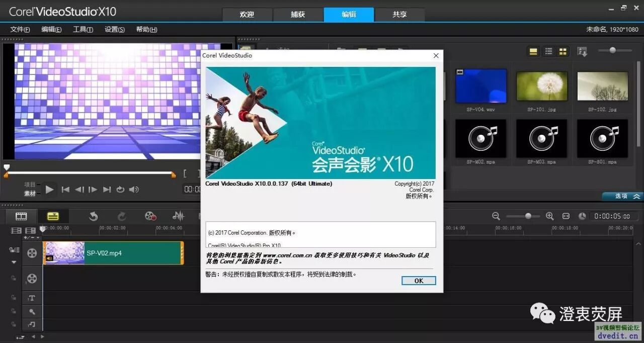
Task: Click OK in the About dialog
Action: click(419, 281)
